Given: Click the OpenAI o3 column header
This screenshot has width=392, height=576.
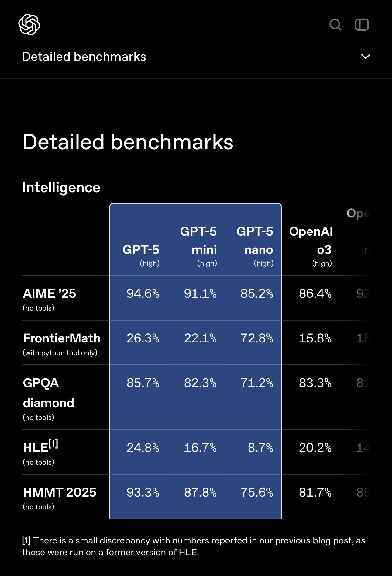Looking at the screenshot, I should pos(311,241).
